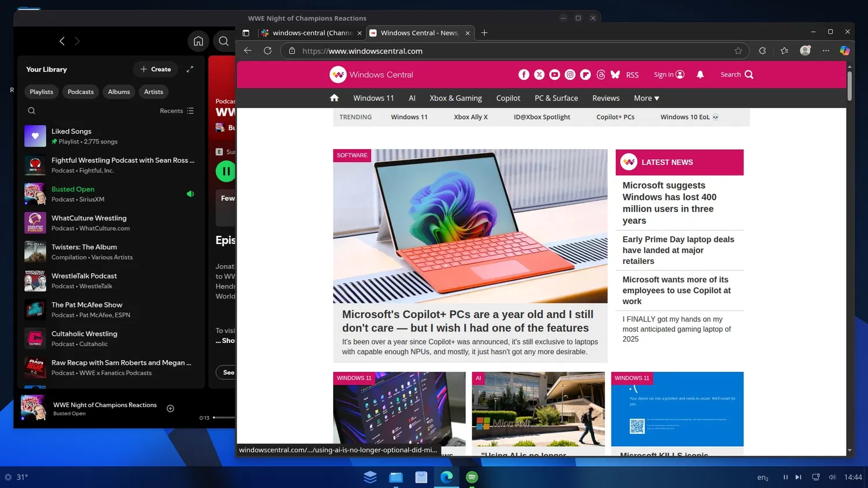Pause the playing podcast episode
868x488 pixels.
tap(226, 171)
